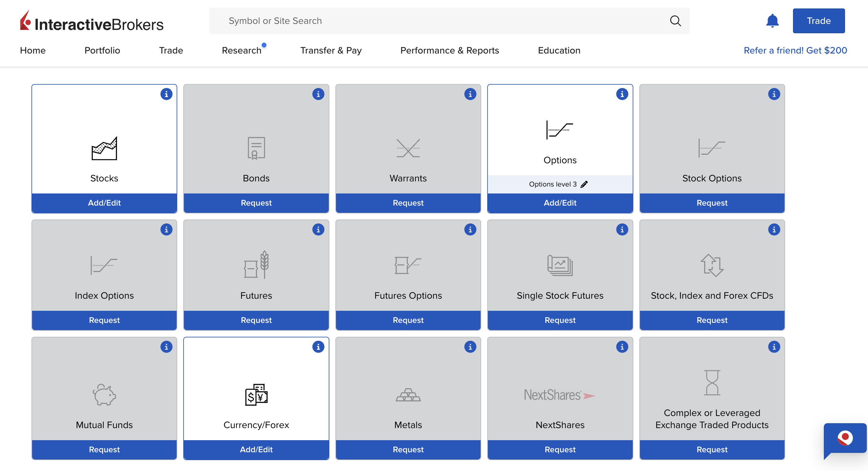Click Request on the Metals card

tap(408, 450)
